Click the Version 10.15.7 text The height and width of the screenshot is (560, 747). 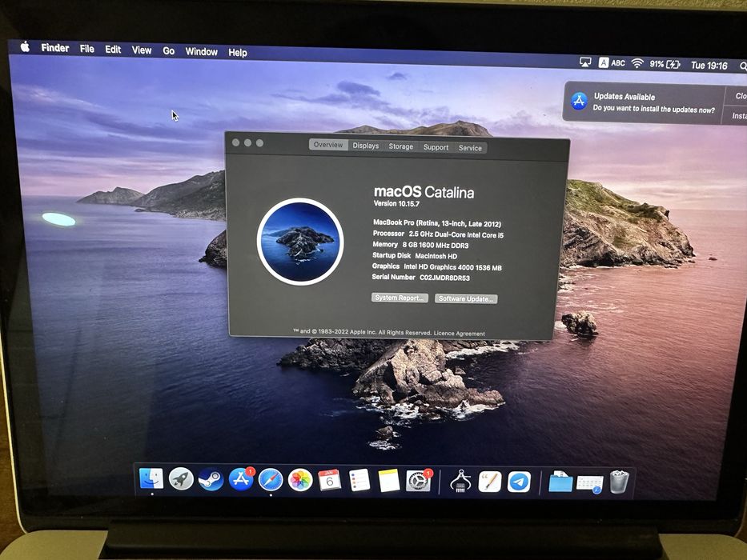point(396,203)
